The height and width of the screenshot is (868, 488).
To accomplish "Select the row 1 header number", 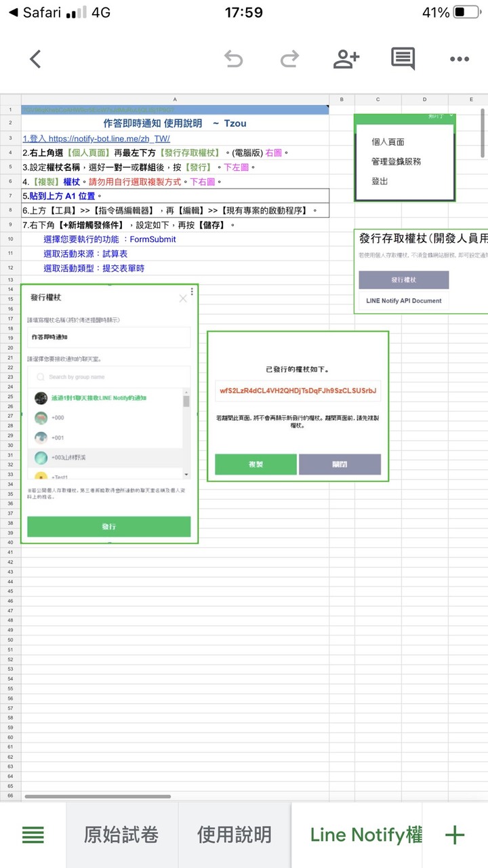I will 10,109.
